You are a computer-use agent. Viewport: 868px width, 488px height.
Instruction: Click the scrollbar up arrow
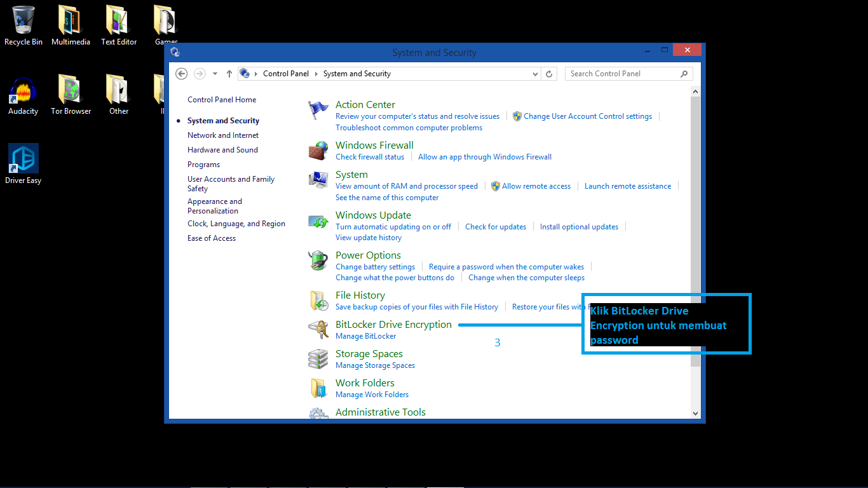pyautogui.click(x=695, y=91)
